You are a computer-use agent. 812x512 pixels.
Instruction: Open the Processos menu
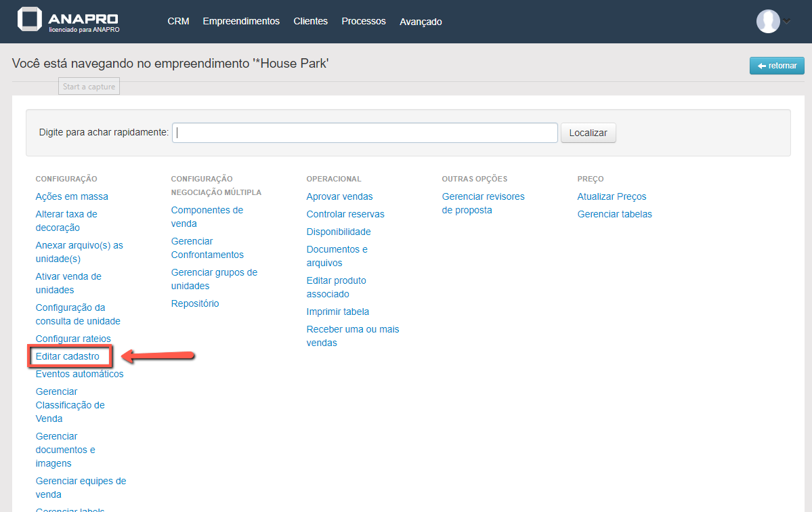tap(363, 21)
